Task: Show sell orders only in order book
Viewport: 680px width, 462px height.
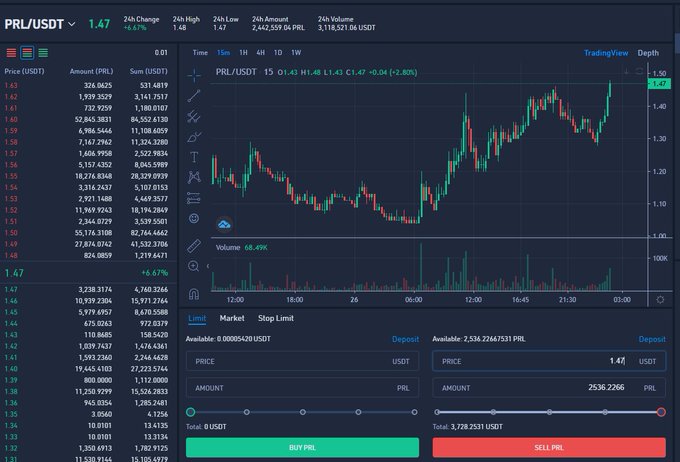Action: pyautogui.click(x=11, y=53)
